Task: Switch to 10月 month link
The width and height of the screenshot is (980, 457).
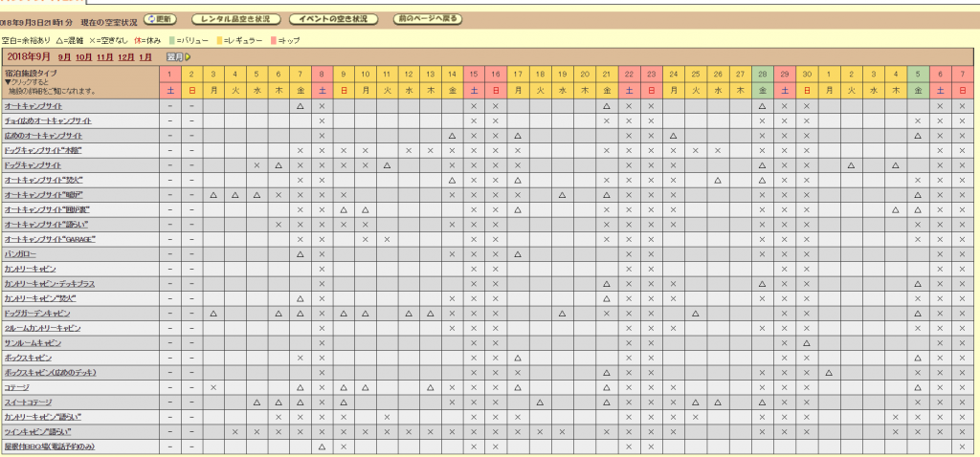Action: (x=84, y=56)
